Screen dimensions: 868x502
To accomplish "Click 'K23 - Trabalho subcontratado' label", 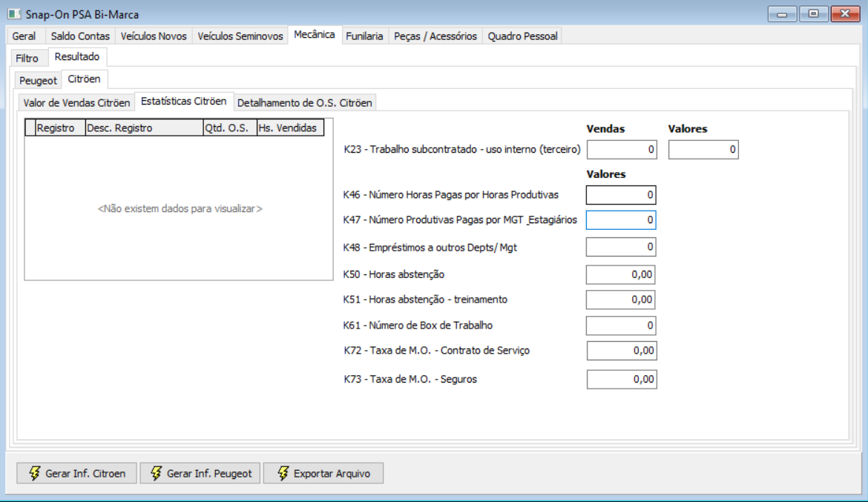I will (462, 150).
